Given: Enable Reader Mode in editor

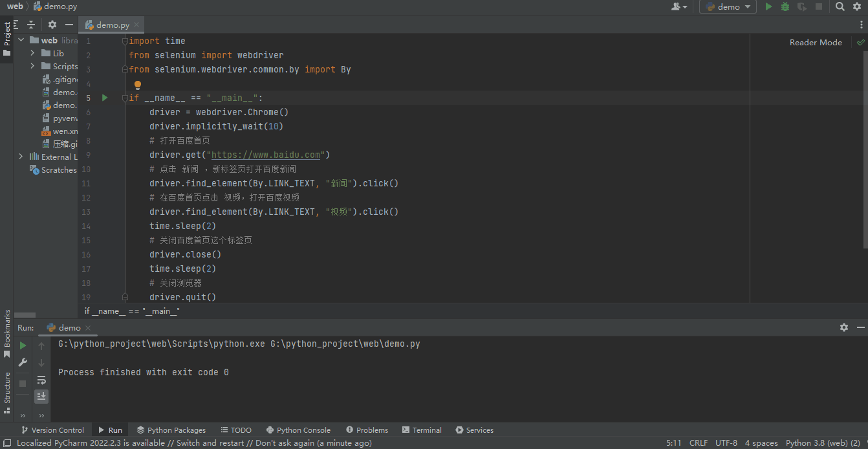Looking at the screenshot, I should click(816, 42).
